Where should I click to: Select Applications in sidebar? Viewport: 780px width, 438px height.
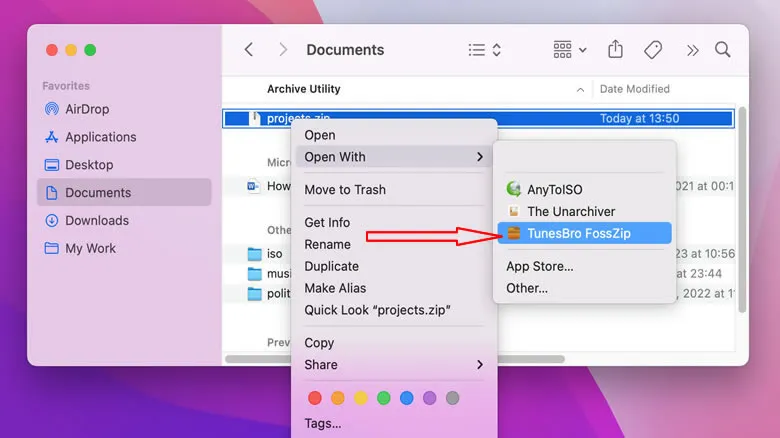coord(124,137)
